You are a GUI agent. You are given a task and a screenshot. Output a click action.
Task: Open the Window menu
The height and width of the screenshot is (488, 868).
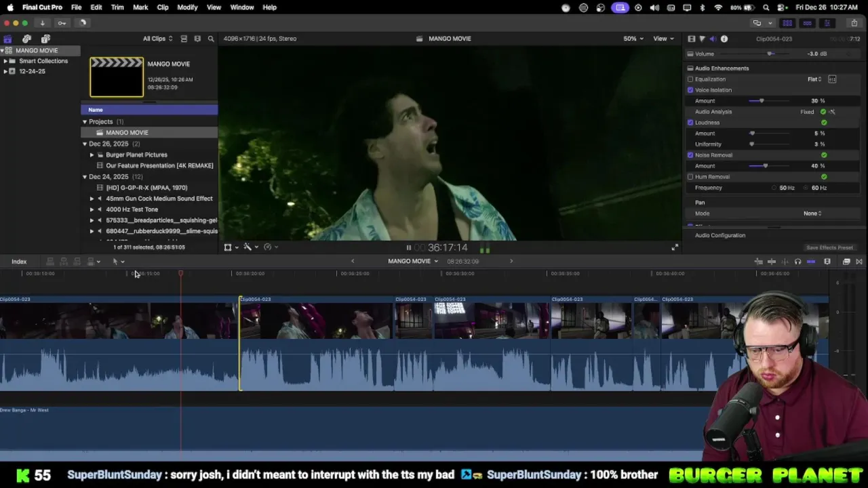coord(242,7)
